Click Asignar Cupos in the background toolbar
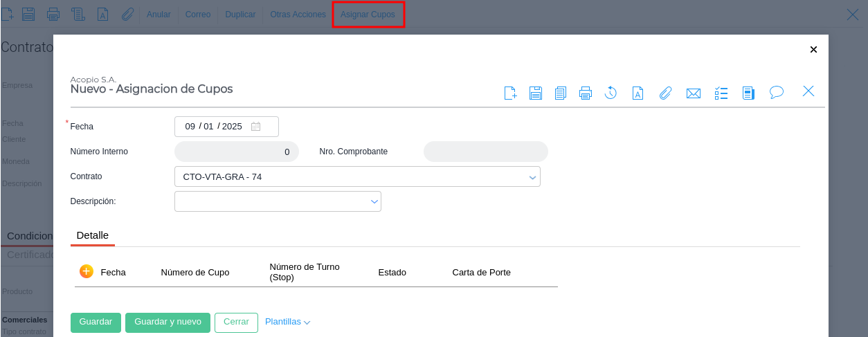The width and height of the screenshot is (868, 337). click(368, 15)
